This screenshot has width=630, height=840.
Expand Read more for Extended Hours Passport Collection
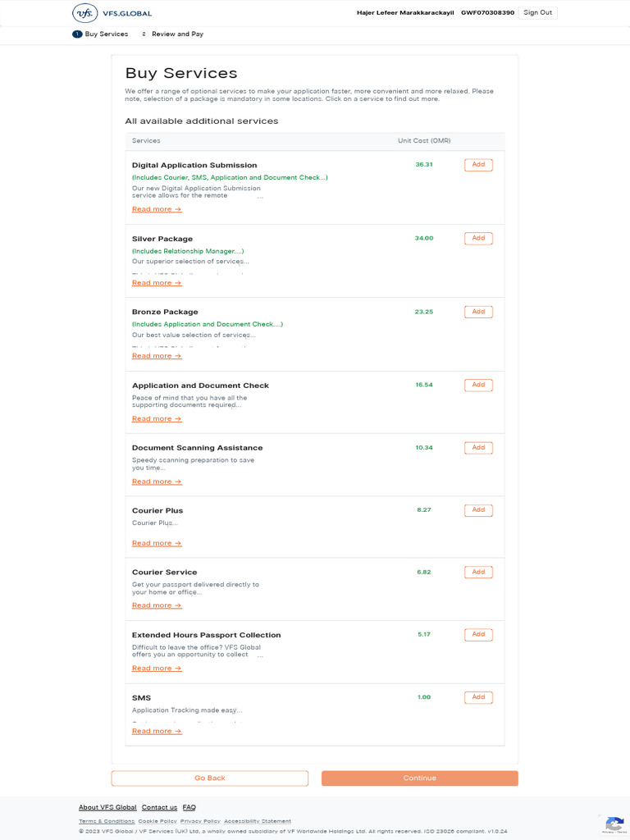pyautogui.click(x=157, y=669)
